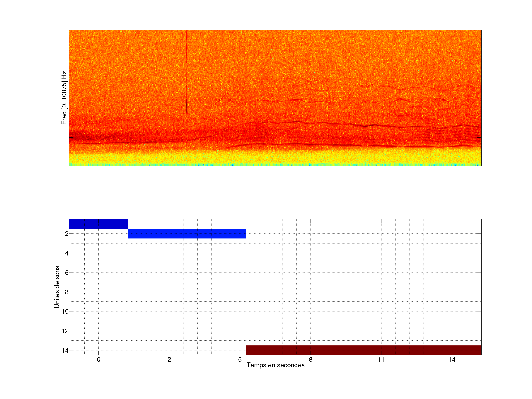
Task: Click the x-axis tick label 14 at bottom right
Action: [x=452, y=359]
